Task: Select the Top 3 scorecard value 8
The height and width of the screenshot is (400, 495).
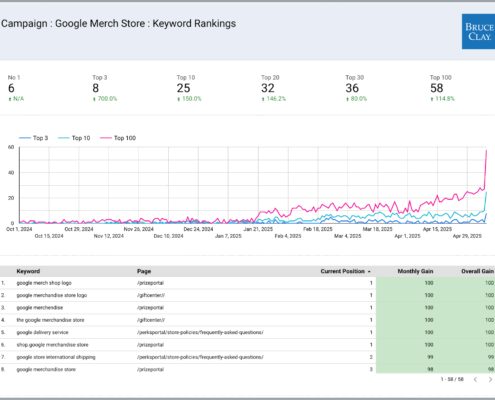Action: pos(96,88)
